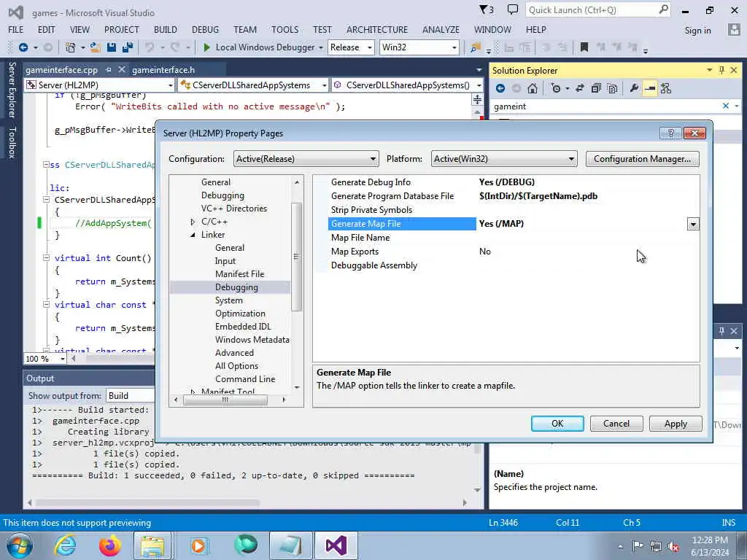The height and width of the screenshot is (560, 747).
Task: Click Solution Explorer Collapse All icon
Action: point(596,88)
